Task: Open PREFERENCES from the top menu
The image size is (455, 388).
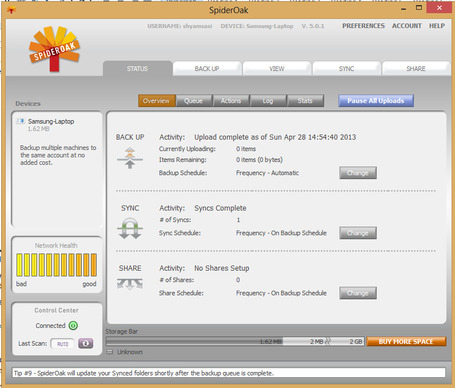Action: point(363,26)
